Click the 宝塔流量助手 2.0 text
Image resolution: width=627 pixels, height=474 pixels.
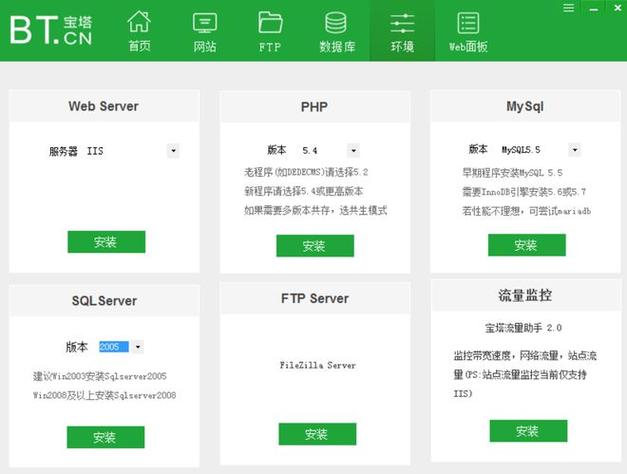coord(523,328)
